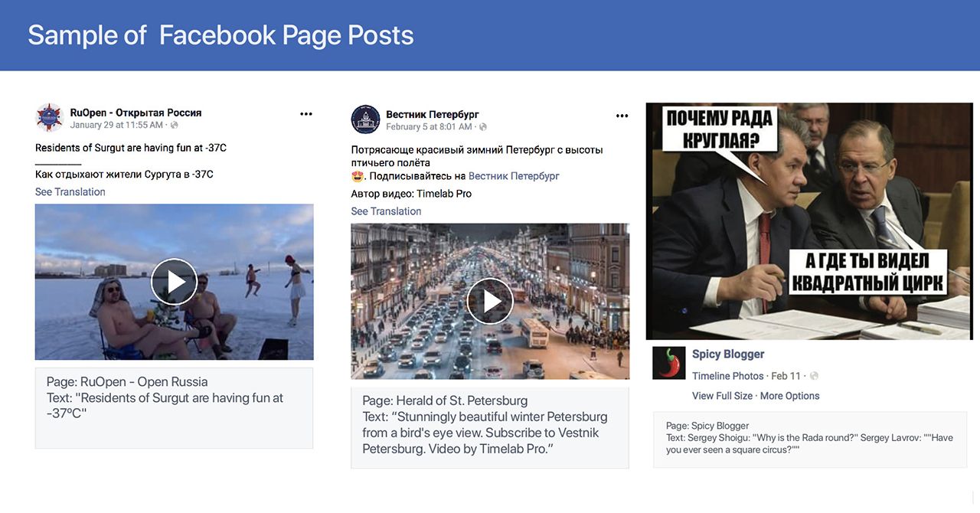The height and width of the screenshot is (513, 980).
Task: Open three-dot options menu on RuOpen post
Action: click(306, 114)
